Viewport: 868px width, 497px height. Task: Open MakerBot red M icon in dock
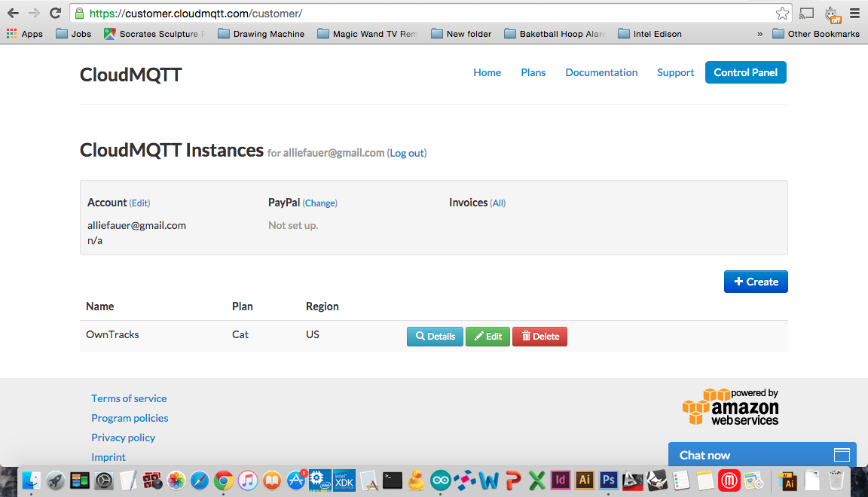tap(729, 480)
